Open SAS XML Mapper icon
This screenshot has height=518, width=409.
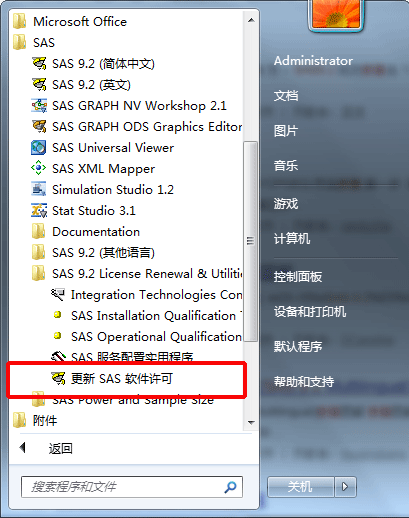click(x=39, y=168)
